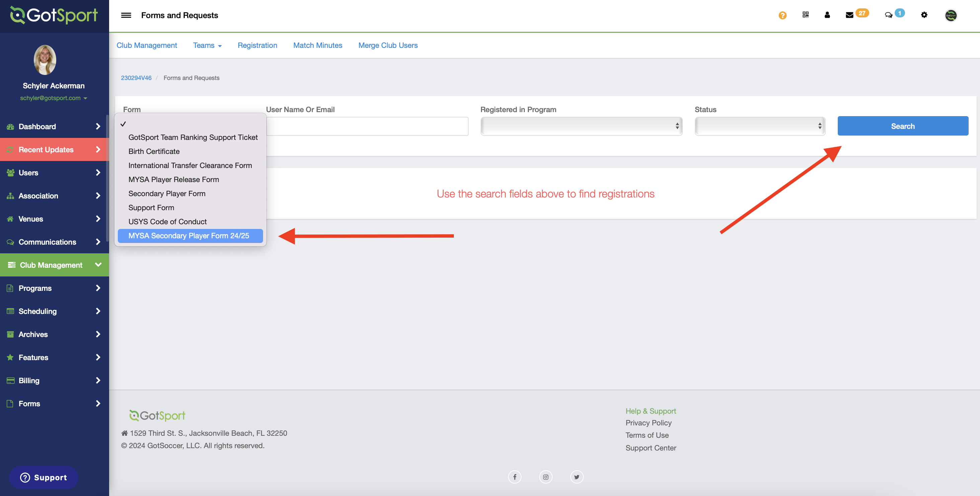Open the chat bubbles icon with 1 badge
Image resolution: width=980 pixels, height=496 pixels.
888,15
